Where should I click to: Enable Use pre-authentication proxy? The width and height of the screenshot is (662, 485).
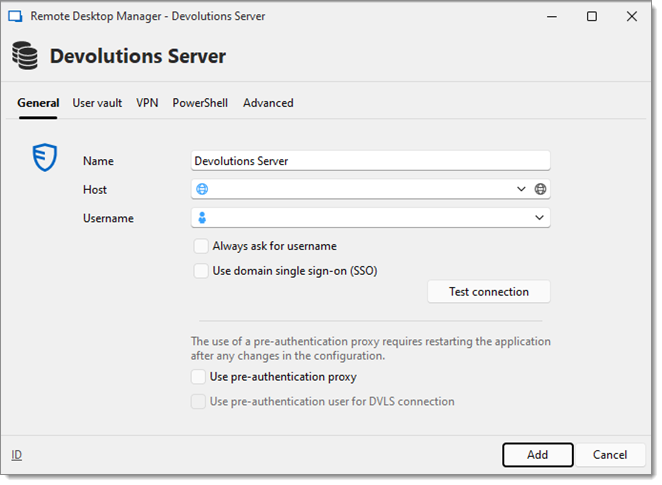tap(198, 377)
